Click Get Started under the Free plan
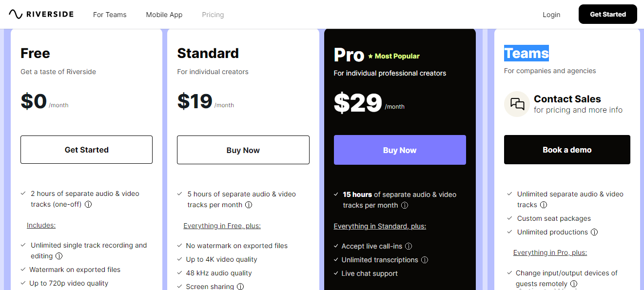 coord(86,150)
